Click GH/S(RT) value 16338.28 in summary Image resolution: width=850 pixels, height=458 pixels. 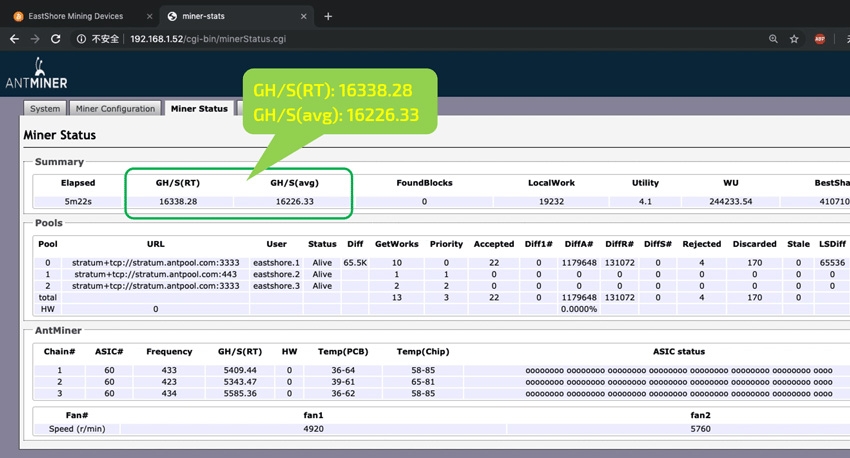coord(178,201)
